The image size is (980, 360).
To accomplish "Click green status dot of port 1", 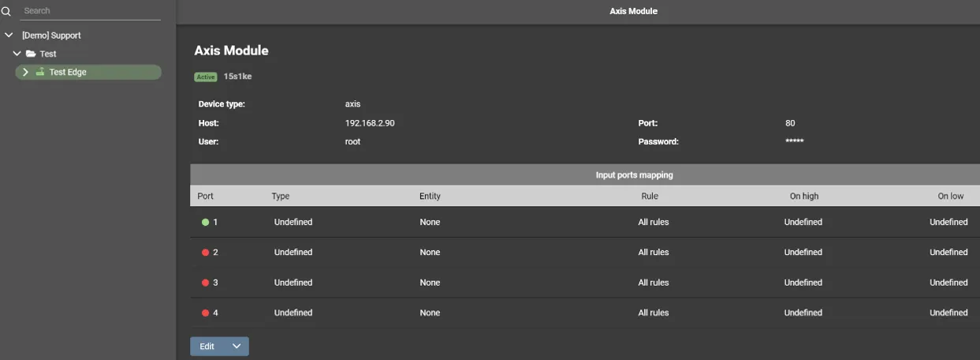I will (205, 223).
